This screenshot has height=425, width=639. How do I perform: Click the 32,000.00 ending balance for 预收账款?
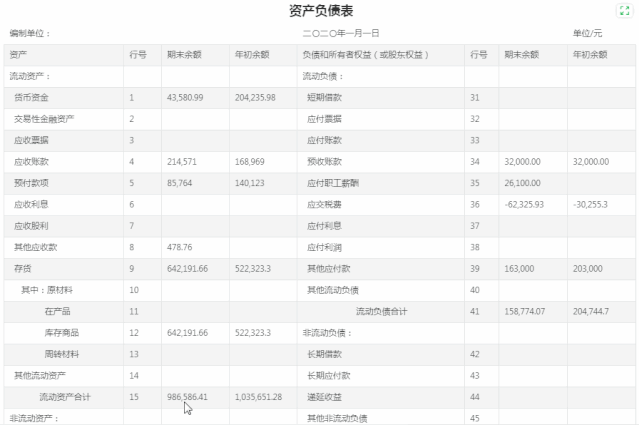tap(522, 162)
